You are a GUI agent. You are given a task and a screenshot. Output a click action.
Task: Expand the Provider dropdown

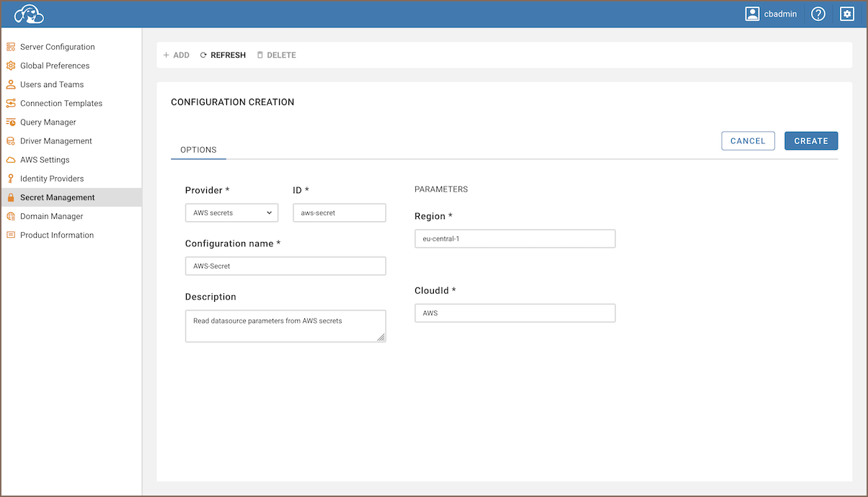pyautogui.click(x=231, y=213)
